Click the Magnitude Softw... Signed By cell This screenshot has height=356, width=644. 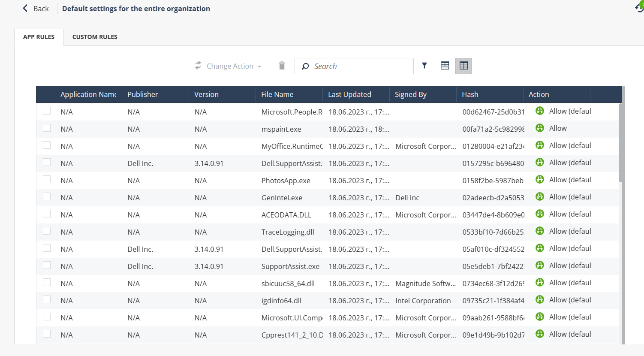tap(426, 284)
